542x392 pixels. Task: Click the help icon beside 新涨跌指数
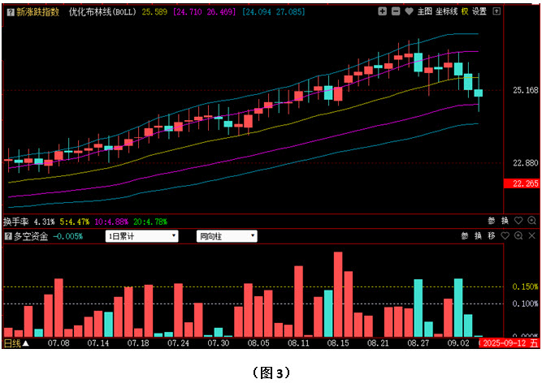click(11, 12)
